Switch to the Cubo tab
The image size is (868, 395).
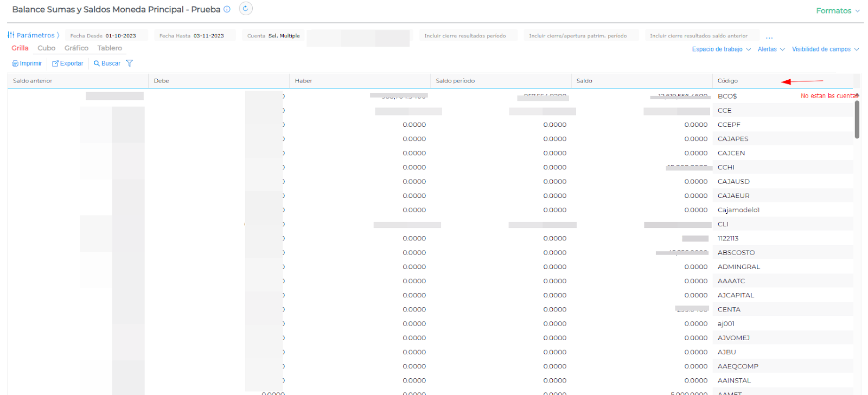point(46,48)
